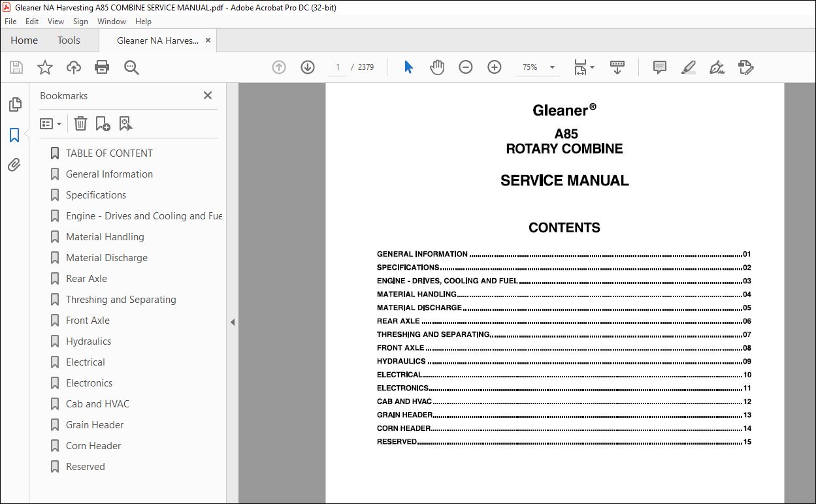
Task: Collapse the navigation pane arrow
Action: tap(233, 322)
